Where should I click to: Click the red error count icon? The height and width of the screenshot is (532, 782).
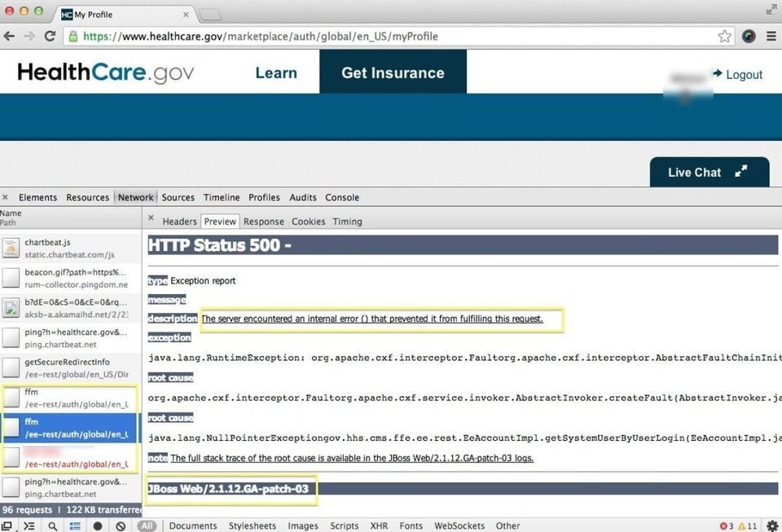(723, 525)
